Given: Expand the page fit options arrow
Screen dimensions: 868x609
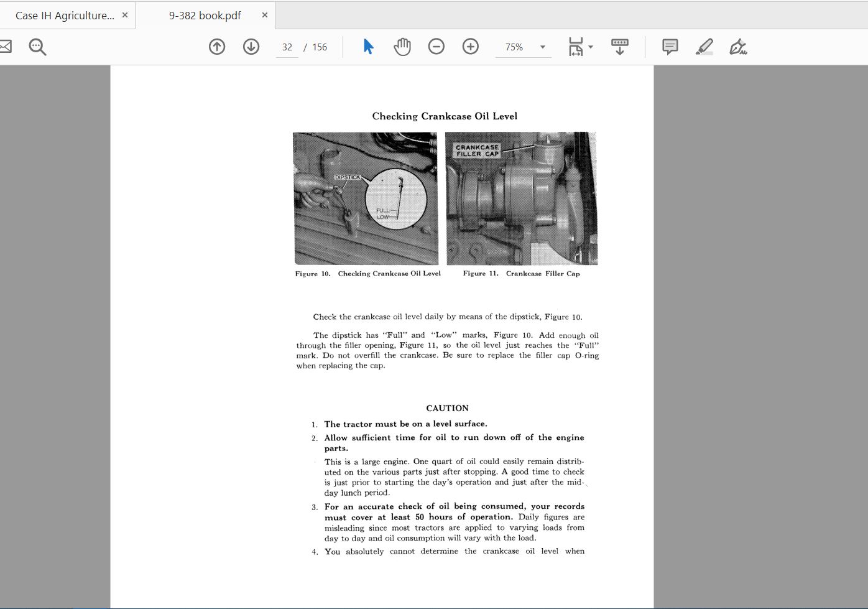Looking at the screenshot, I should pos(591,47).
